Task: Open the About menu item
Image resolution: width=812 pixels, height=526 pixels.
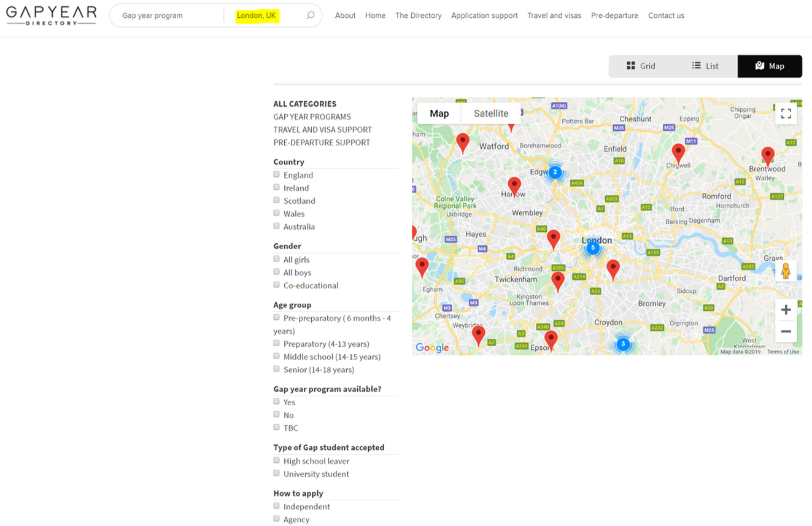Action: tap(345, 16)
